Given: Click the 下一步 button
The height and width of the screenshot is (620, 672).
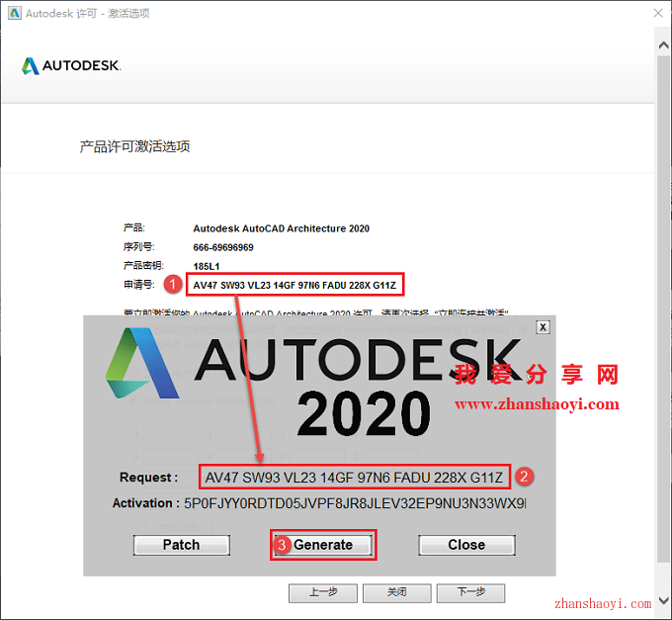Looking at the screenshot, I should tap(471, 592).
